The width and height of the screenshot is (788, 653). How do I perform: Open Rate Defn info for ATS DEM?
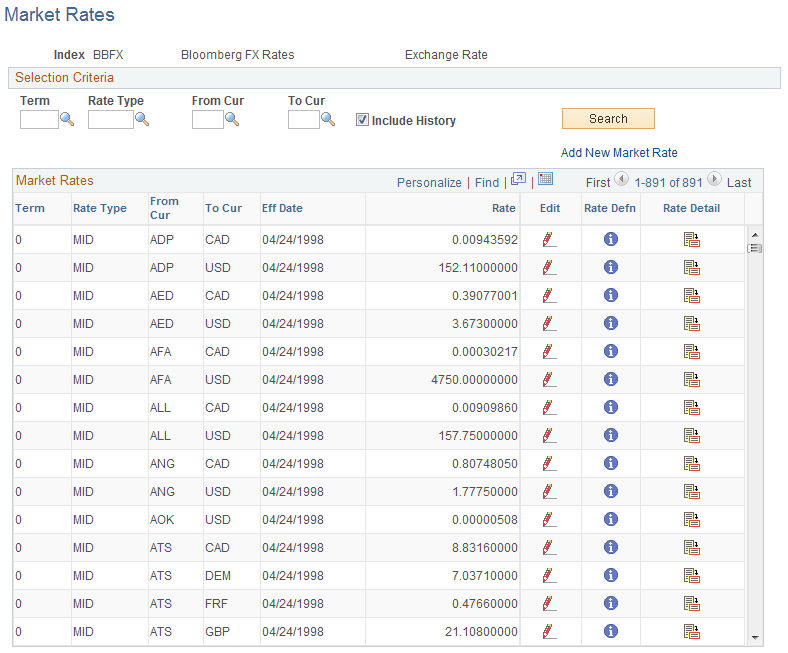pyautogui.click(x=611, y=575)
